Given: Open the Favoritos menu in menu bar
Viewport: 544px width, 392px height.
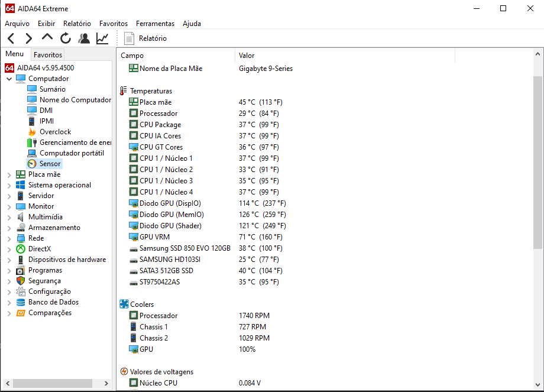Looking at the screenshot, I should coord(114,24).
